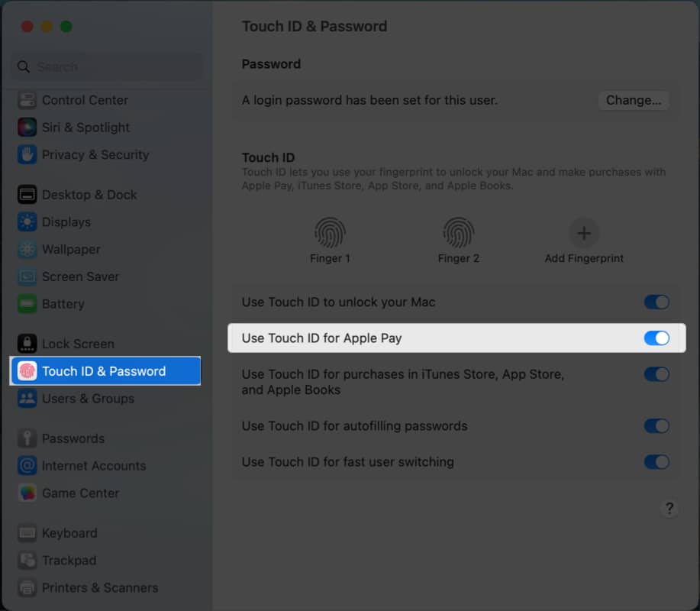Open the help question mark button
This screenshot has height=611, width=700.
(x=669, y=509)
